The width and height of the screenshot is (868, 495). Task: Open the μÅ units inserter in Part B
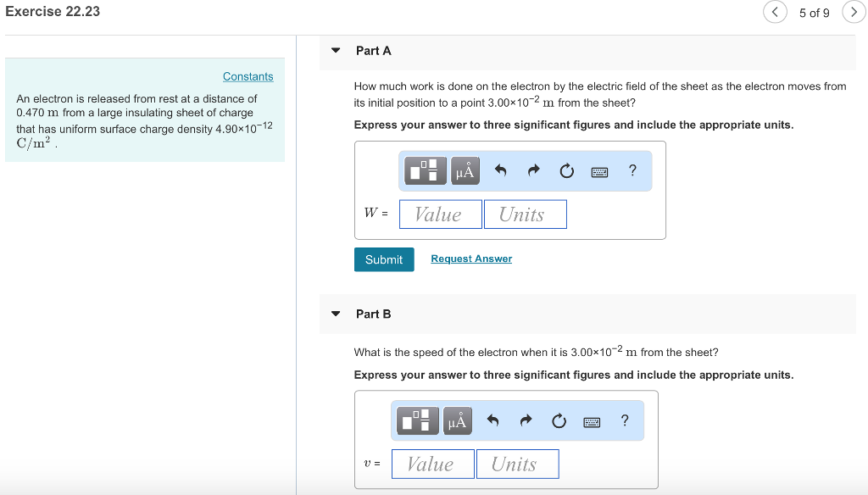coord(457,420)
